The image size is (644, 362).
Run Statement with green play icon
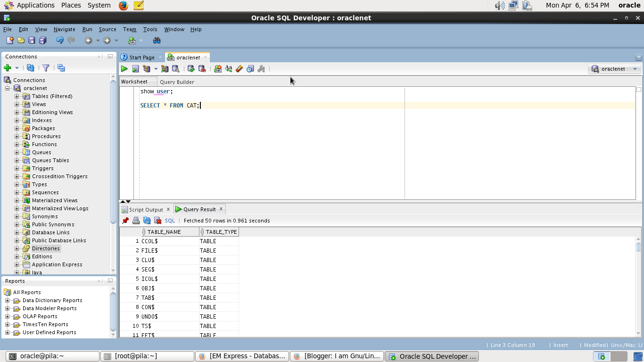point(124,69)
